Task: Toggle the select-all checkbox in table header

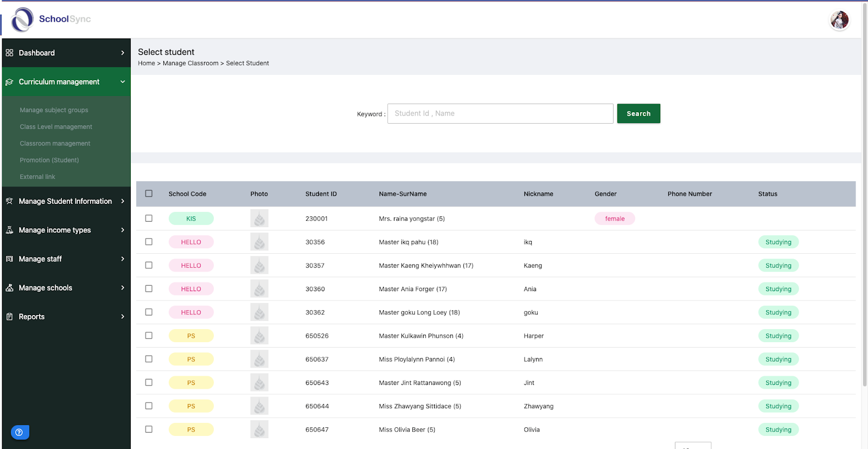Action: point(149,194)
